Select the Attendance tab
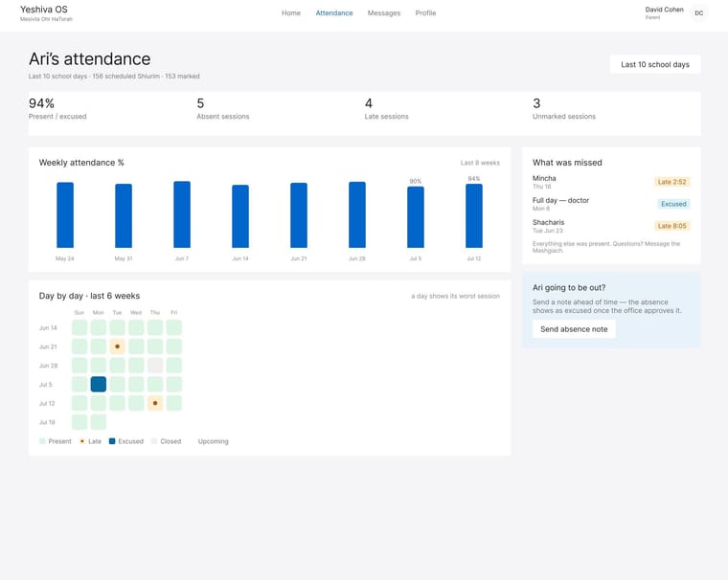The height and width of the screenshot is (580, 728). [334, 13]
